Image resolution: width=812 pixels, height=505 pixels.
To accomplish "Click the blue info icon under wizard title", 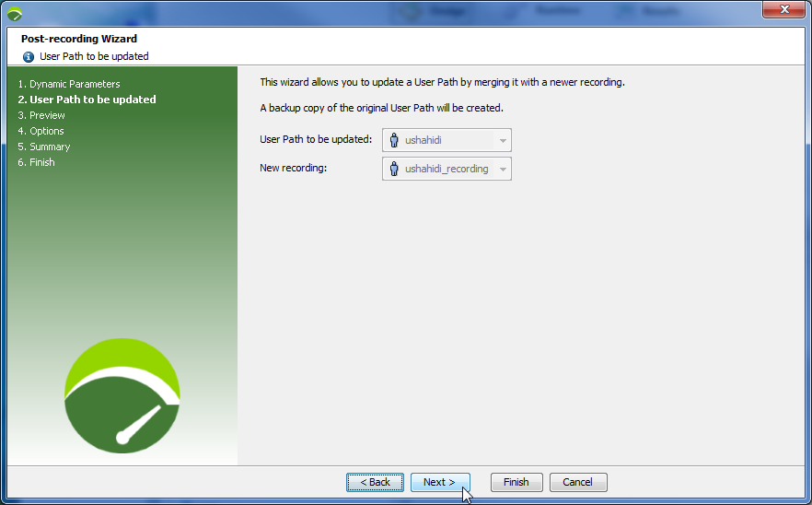I will [29, 56].
